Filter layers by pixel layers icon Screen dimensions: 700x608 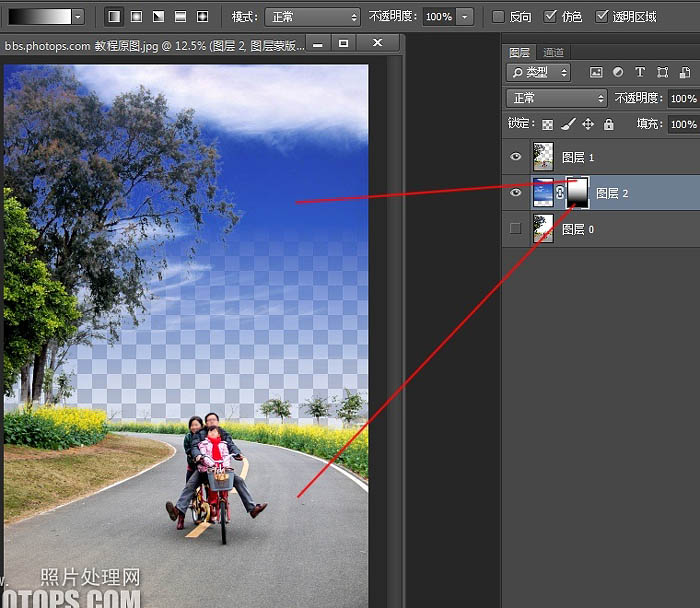coord(596,72)
